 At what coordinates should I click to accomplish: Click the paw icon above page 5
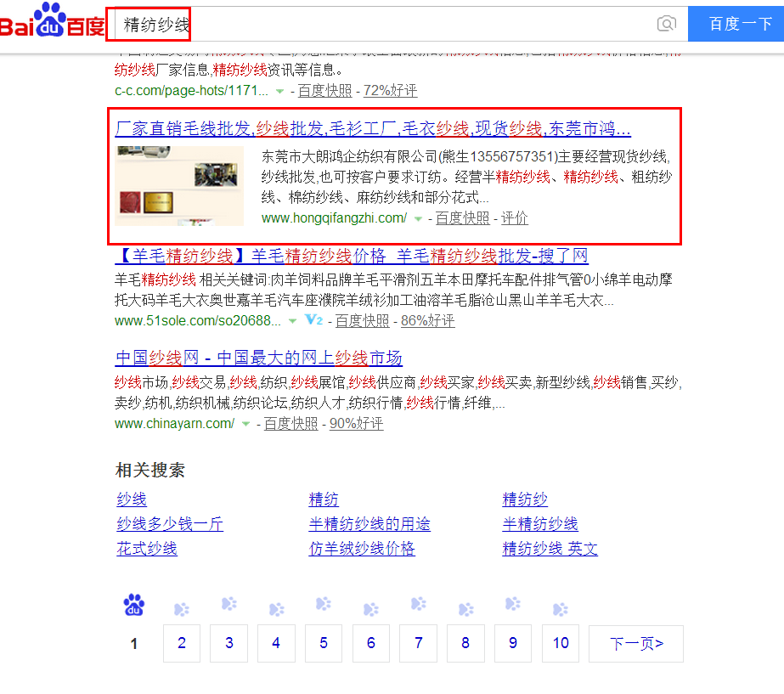[324, 604]
